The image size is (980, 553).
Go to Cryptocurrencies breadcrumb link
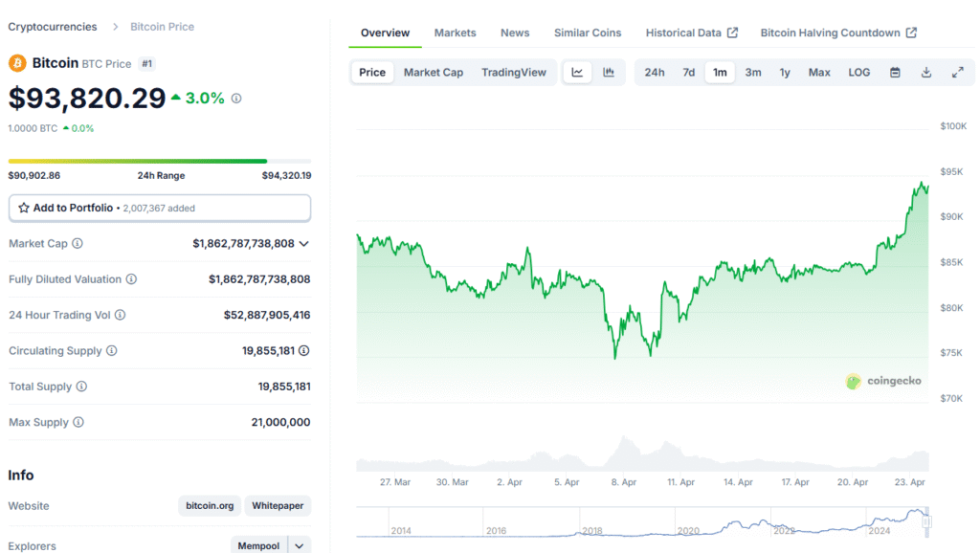click(x=53, y=27)
